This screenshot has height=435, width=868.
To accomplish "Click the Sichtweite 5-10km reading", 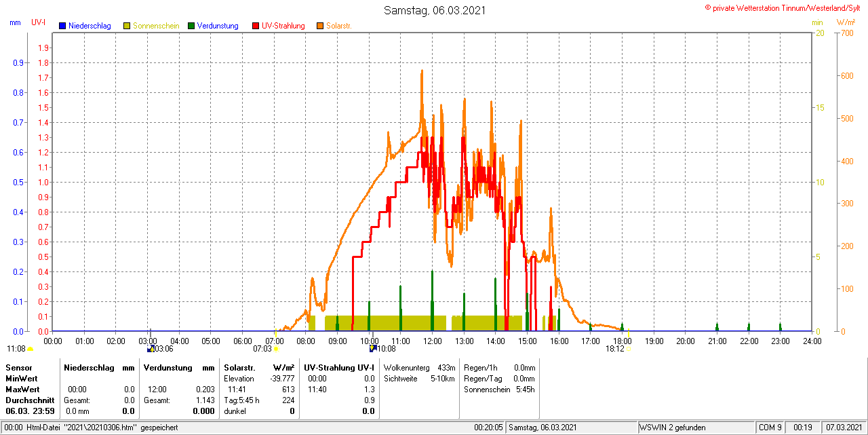I will coord(418,379).
